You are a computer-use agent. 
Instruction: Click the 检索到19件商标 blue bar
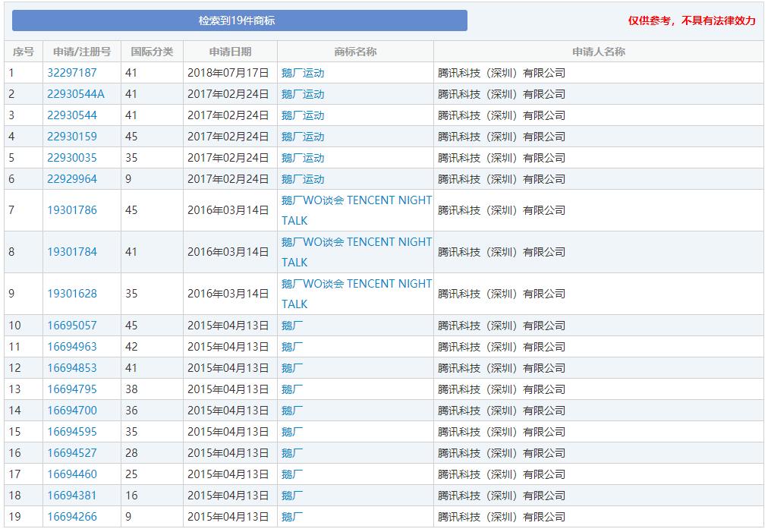click(239, 20)
